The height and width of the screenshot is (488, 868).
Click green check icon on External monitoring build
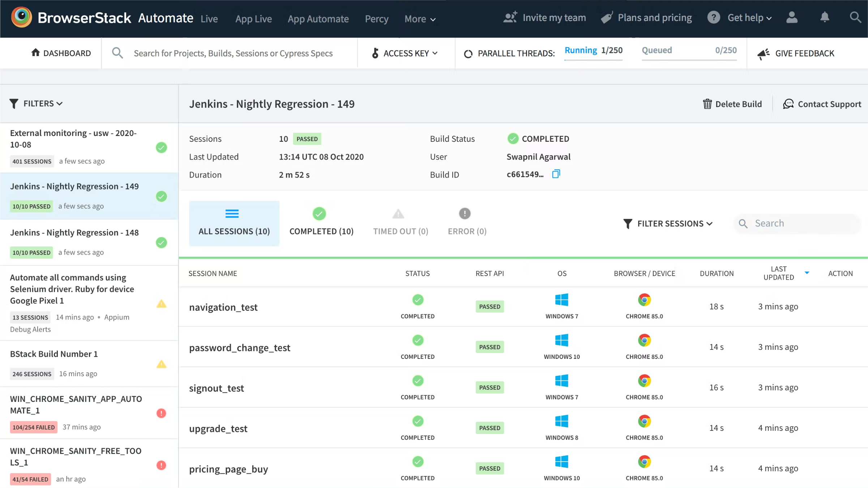(161, 148)
